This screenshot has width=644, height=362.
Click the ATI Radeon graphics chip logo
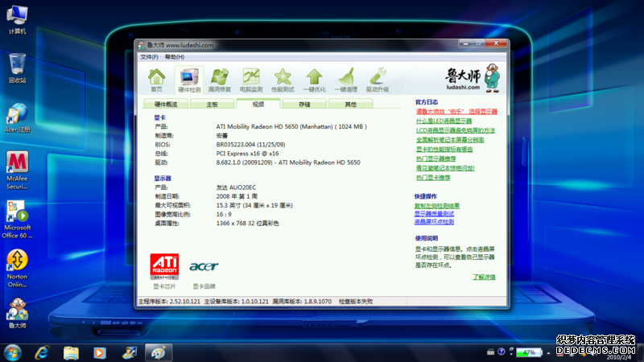[x=164, y=266]
